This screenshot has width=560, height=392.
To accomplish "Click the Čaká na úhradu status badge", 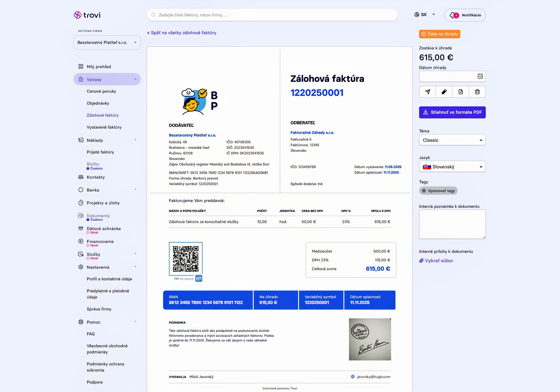I will point(440,34).
